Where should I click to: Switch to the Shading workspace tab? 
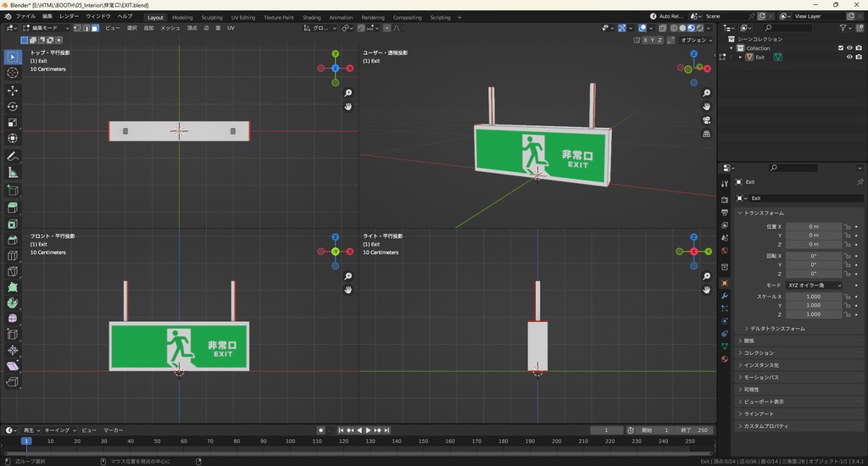(311, 17)
